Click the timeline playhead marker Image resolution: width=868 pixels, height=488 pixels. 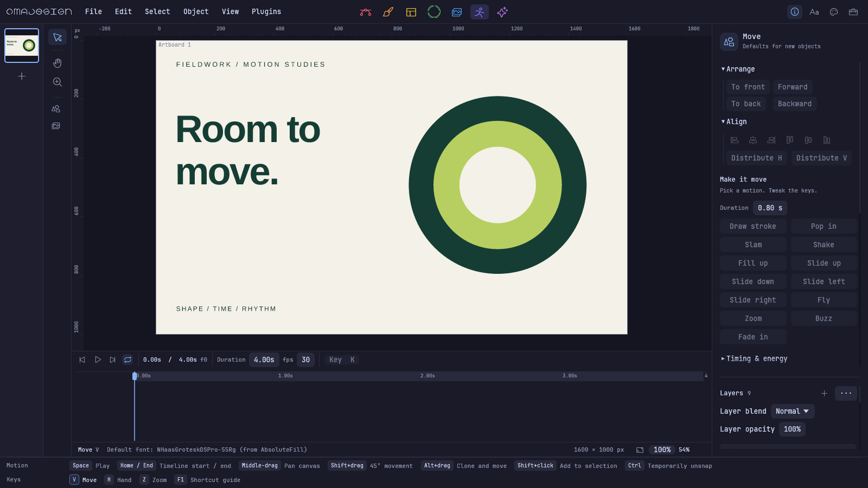135,376
